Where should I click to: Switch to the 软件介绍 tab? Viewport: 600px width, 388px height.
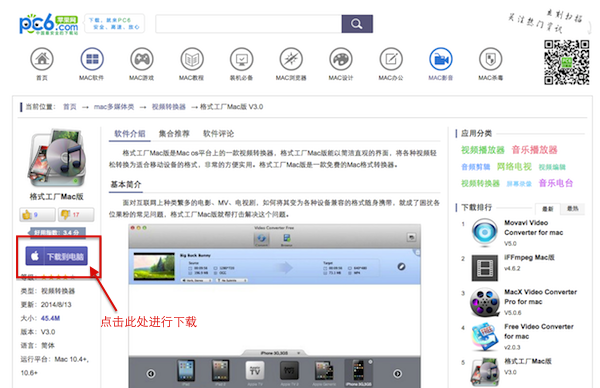[x=130, y=134]
